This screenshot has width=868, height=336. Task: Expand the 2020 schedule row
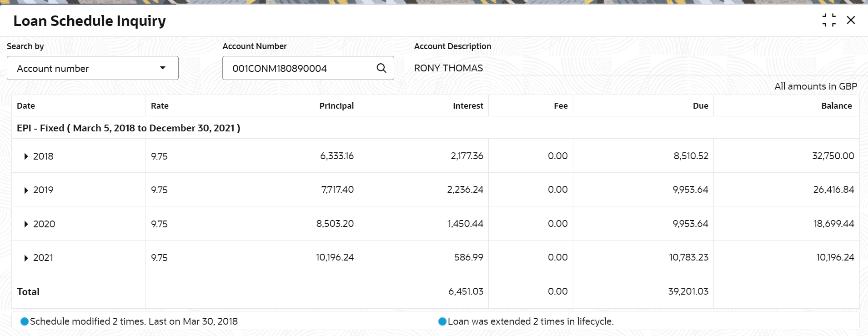pos(26,224)
